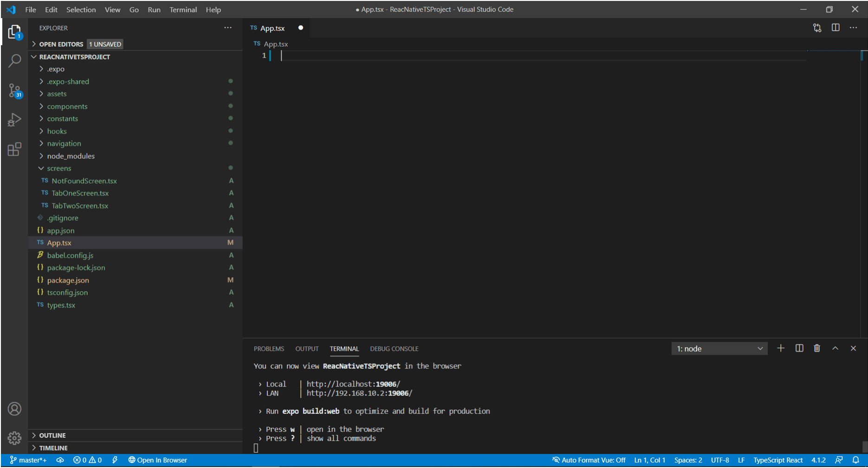The width and height of the screenshot is (868, 468).
Task: Collapse the screens folder
Action: click(59, 169)
